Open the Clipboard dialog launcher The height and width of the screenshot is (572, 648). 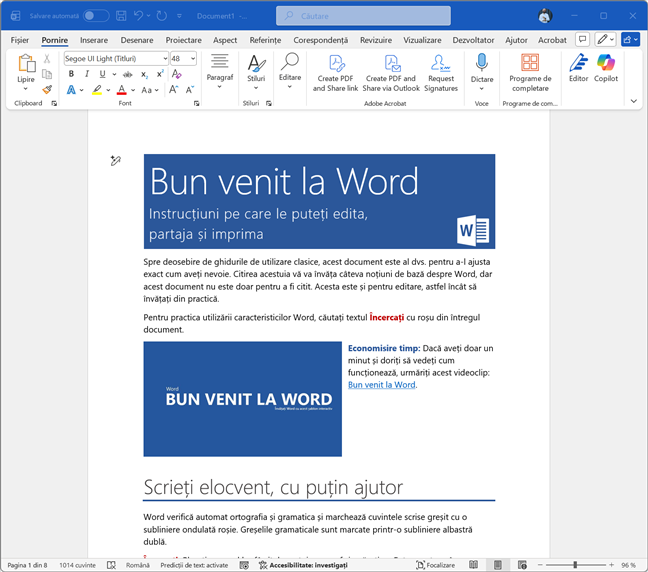point(54,103)
